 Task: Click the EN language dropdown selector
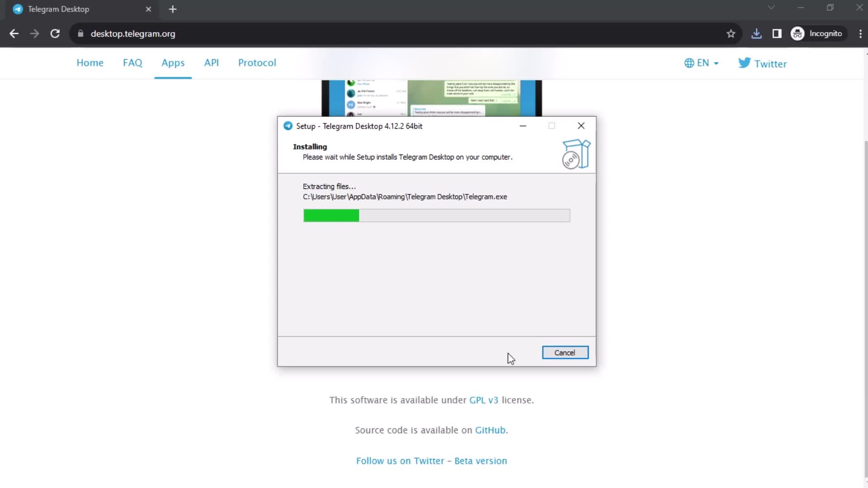point(702,63)
